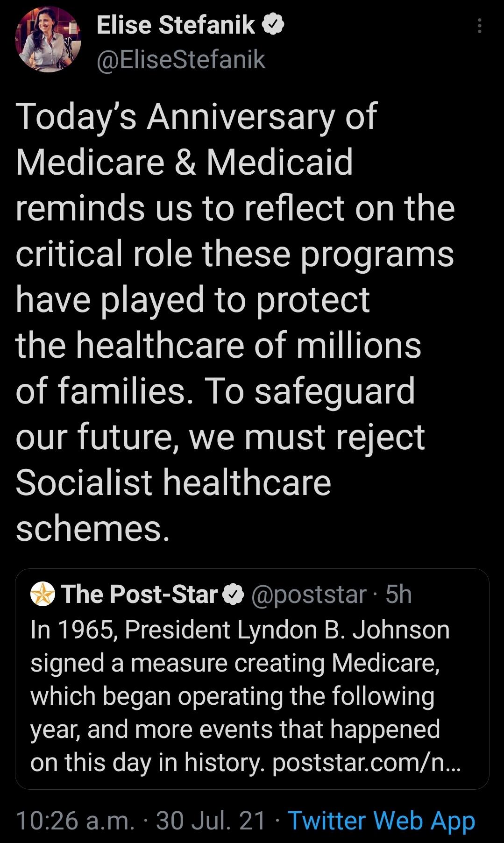Click "Medicare & Medicaid" in the main tweet

pyautogui.click(x=185, y=162)
